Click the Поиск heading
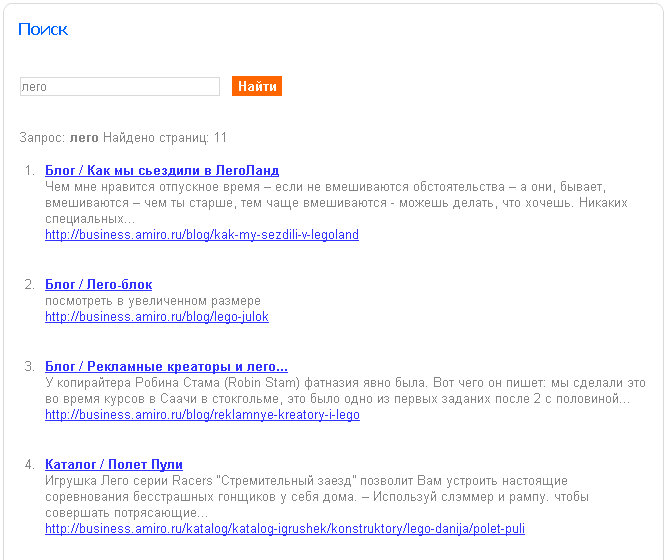The image size is (666, 560). pos(43,30)
